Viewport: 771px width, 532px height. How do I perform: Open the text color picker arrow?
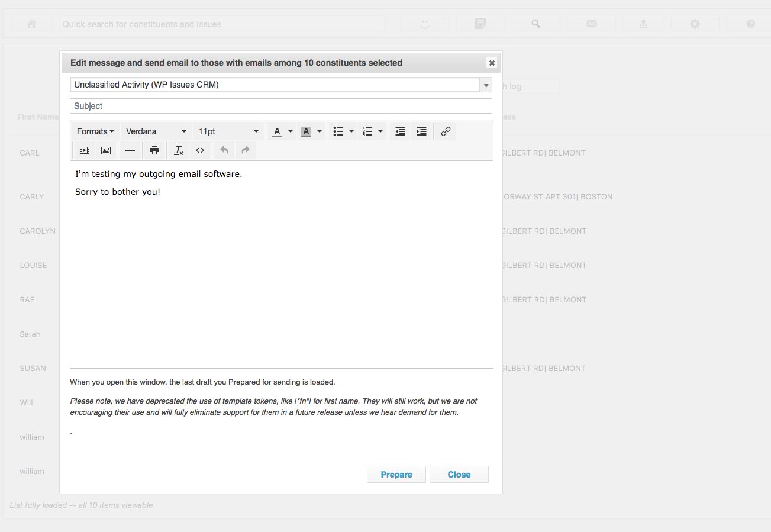[291, 131]
